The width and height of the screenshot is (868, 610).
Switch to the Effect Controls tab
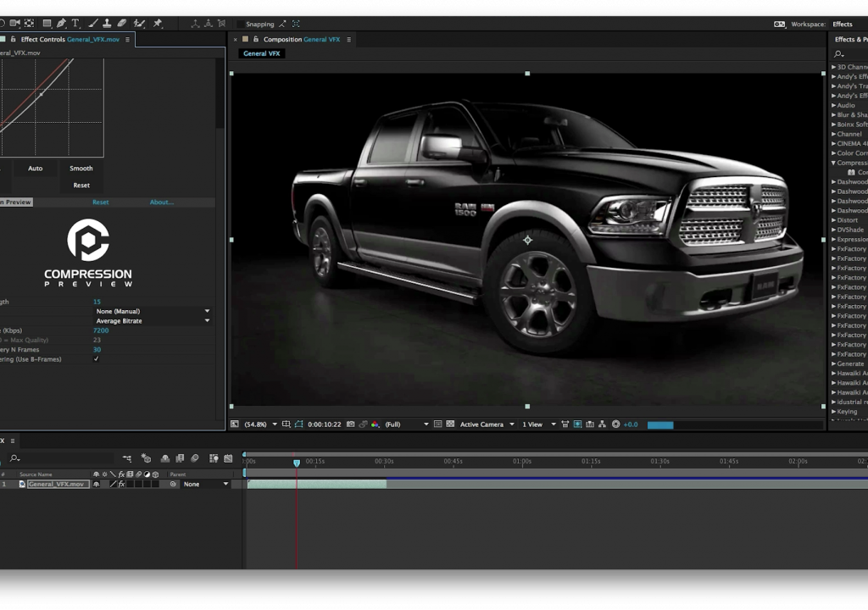pyautogui.click(x=70, y=39)
